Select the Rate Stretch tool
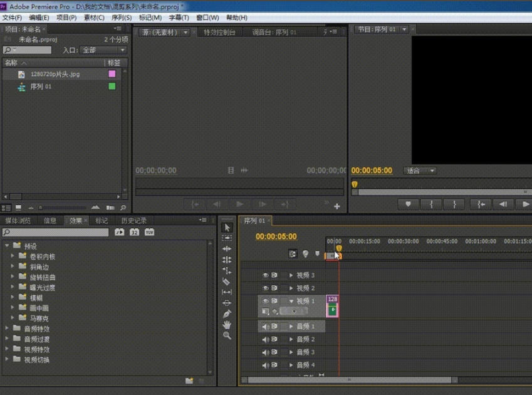The width and height of the screenshot is (532, 395). (227, 270)
